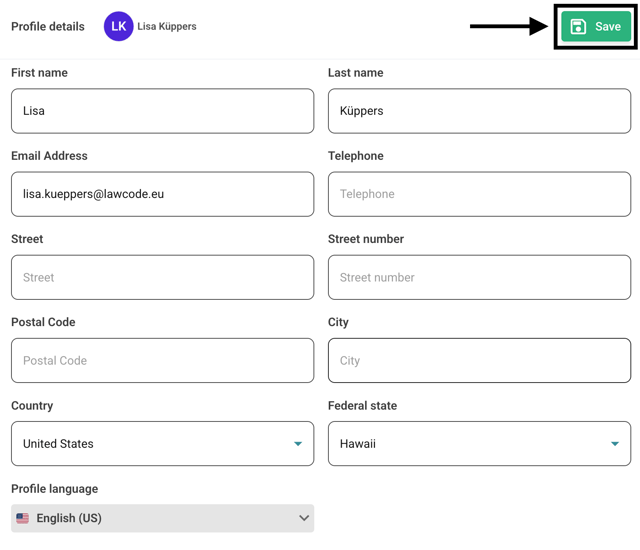The image size is (640, 550).
Task: Focus the First name field containing Lisa
Action: (162, 111)
